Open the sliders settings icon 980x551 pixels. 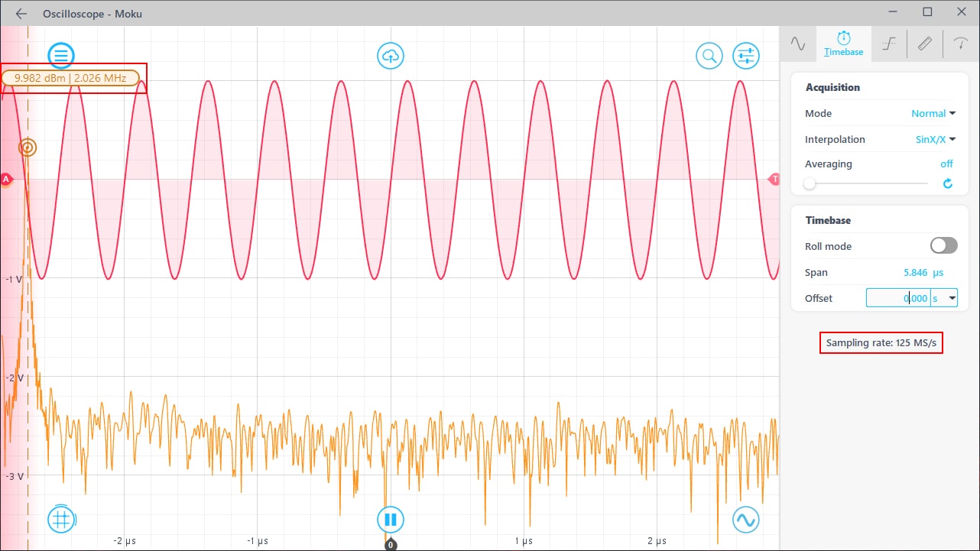pos(745,55)
